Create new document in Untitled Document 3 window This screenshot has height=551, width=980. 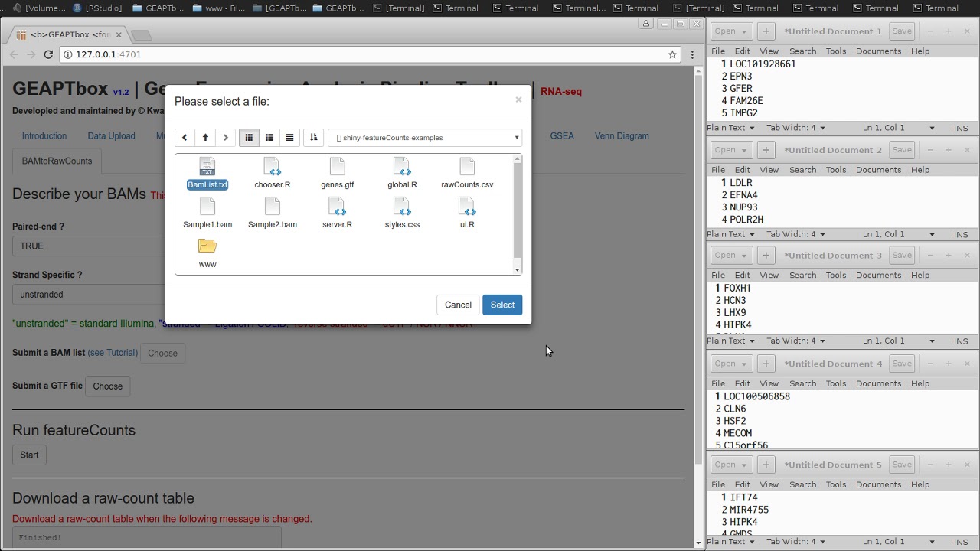(x=766, y=256)
